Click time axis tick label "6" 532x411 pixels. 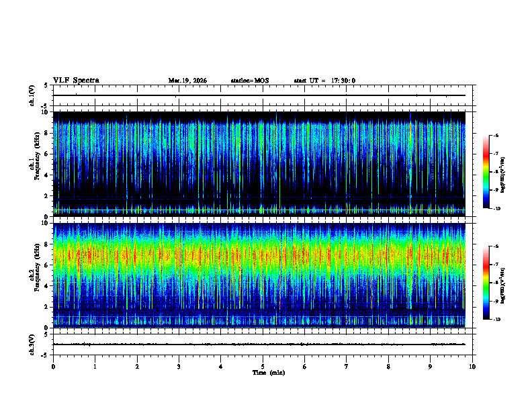click(304, 367)
